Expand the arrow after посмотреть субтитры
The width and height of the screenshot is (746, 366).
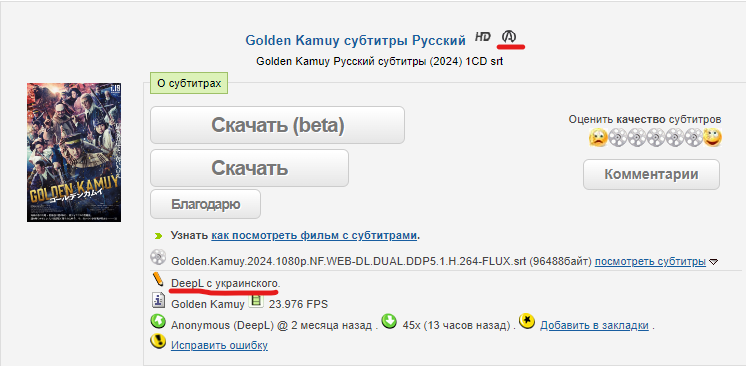click(713, 262)
